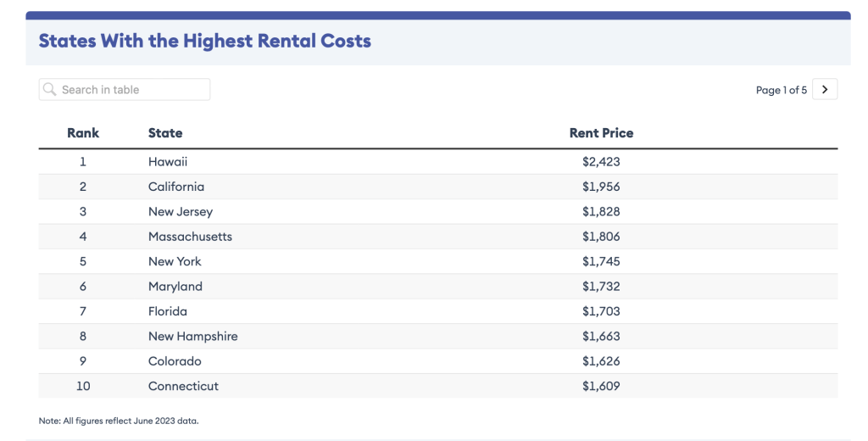
Task: Click the New Hampshire row
Action: (x=193, y=337)
